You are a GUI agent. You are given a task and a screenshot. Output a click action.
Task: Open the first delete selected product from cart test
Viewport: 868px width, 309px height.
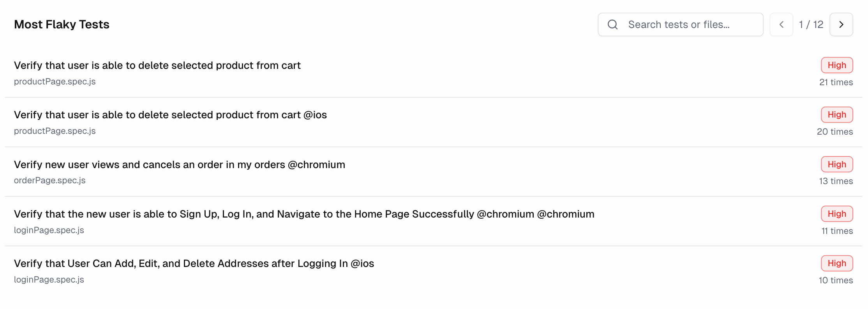tap(157, 65)
